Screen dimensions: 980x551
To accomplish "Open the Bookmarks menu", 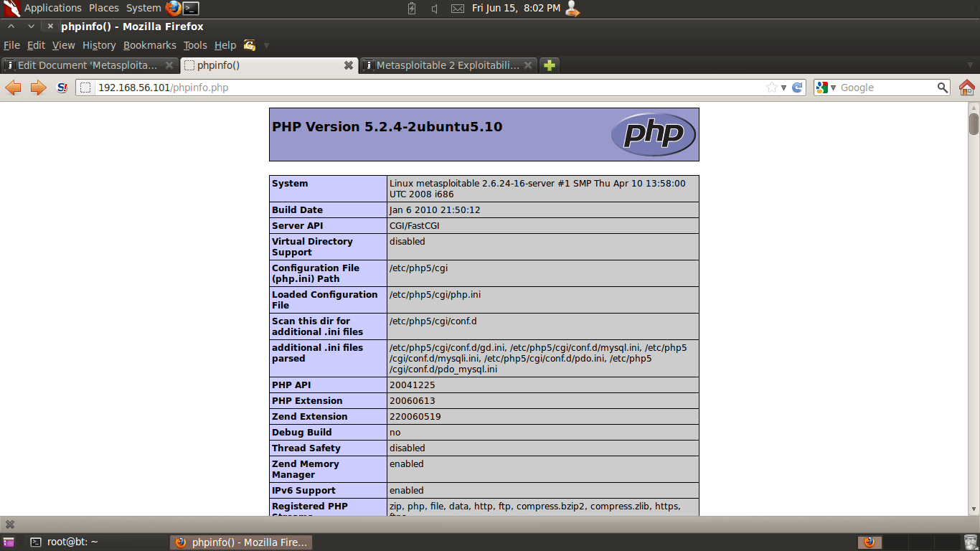I will click(x=149, y=45).
